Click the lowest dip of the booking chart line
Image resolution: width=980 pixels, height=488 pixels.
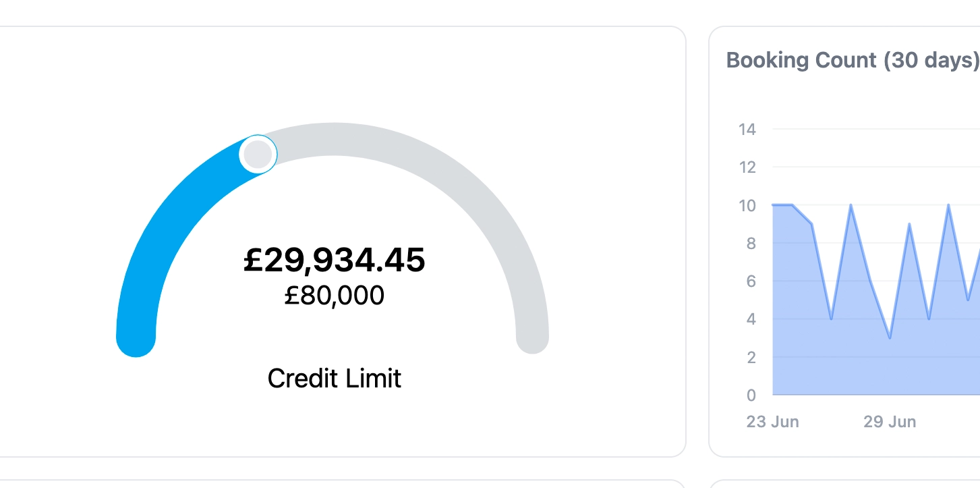pyautogui.click(x=890, y=337)
